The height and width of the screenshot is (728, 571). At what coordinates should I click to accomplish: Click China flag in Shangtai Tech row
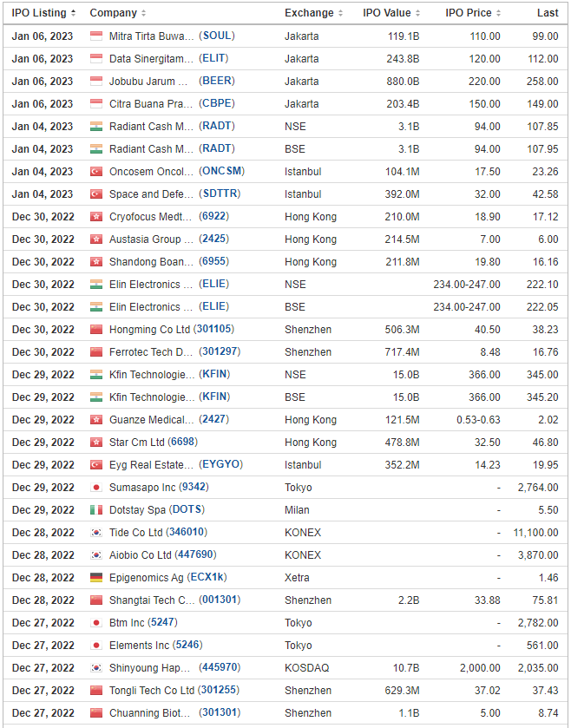(x=96, y=600)
